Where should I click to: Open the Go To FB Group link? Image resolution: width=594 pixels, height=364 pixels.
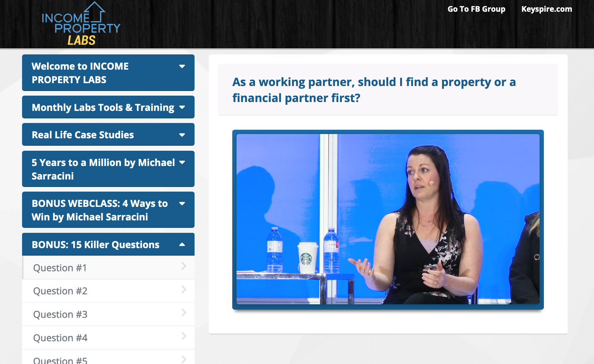476,9
